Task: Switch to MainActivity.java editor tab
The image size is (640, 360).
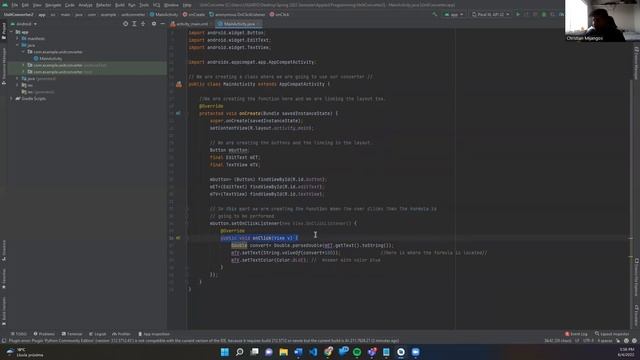Action: click(x=239, y=24)
